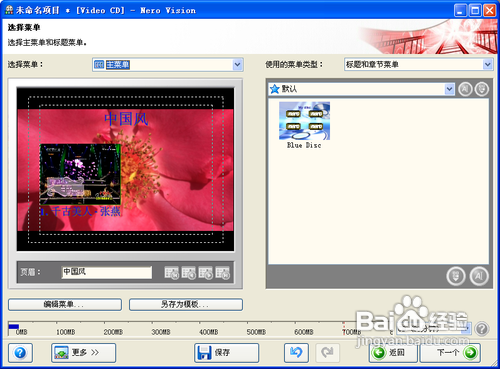The width and height of the screenshot is (500, 369).
Task: Maximize the Nero Vision window
Action: pos(475,10)
